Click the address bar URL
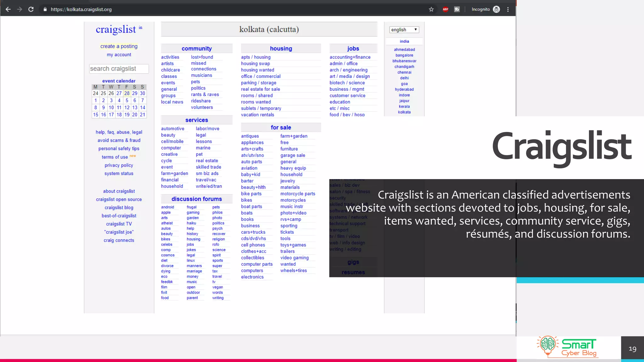The height and width of the screenshot is (362, 644). tap(81, 9)
